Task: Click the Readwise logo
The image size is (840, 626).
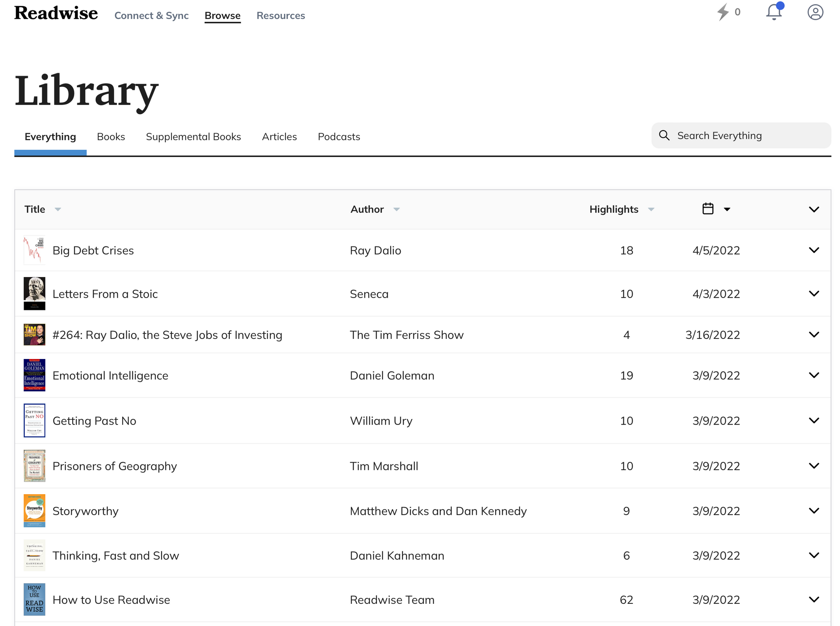Action: pos(56,13)
